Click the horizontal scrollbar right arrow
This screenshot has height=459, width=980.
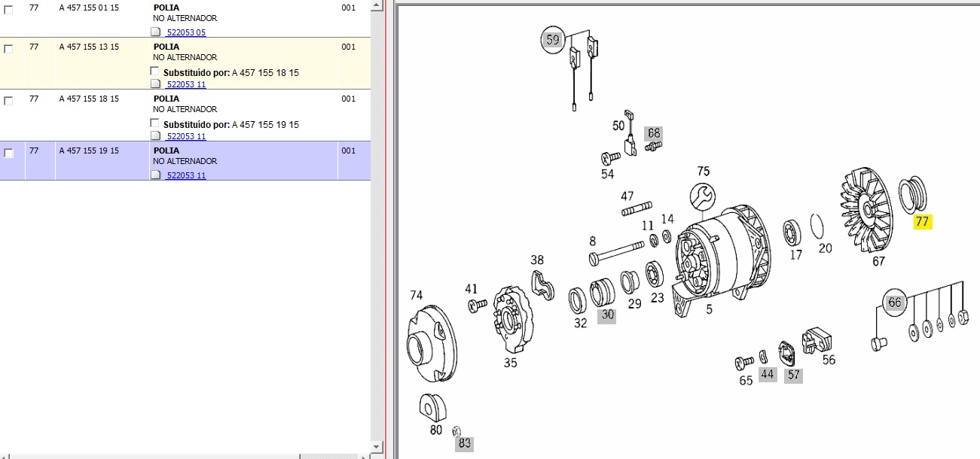pyautogui.click(x=365, y=455)
